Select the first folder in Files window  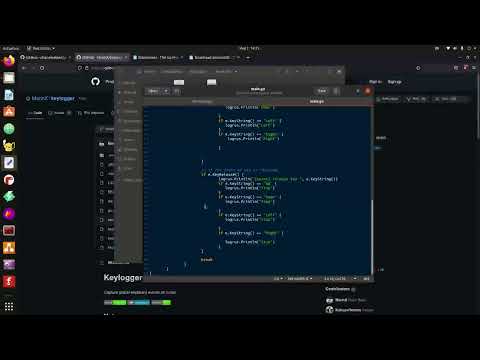point(179,82)
